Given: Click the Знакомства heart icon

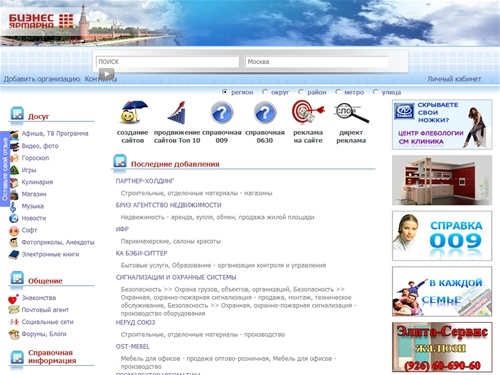Looking at the screenshot, I should pyautogui.click(x=13, y=298).
